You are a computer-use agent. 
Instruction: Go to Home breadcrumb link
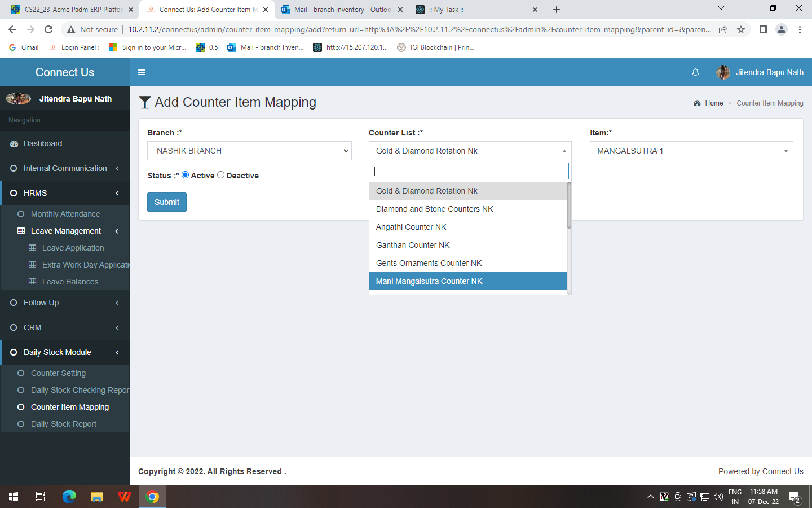714,103
